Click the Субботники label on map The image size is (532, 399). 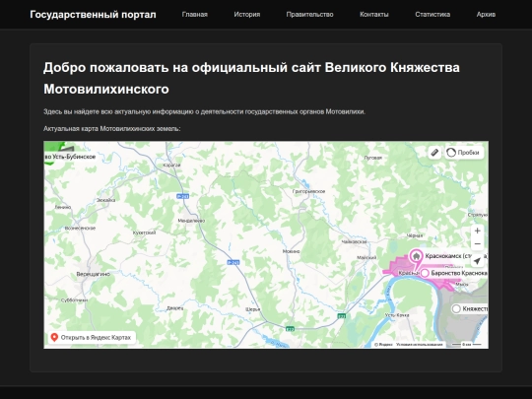tap(74, 300)
